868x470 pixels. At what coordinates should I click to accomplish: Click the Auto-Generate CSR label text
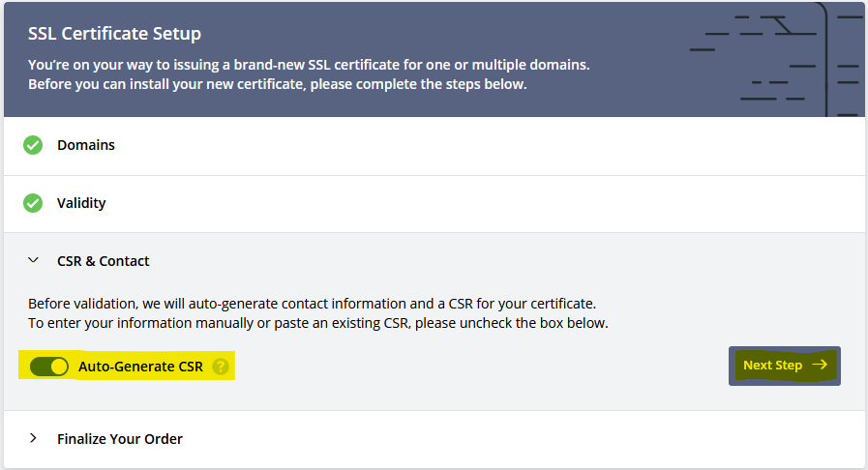point(141,367)
